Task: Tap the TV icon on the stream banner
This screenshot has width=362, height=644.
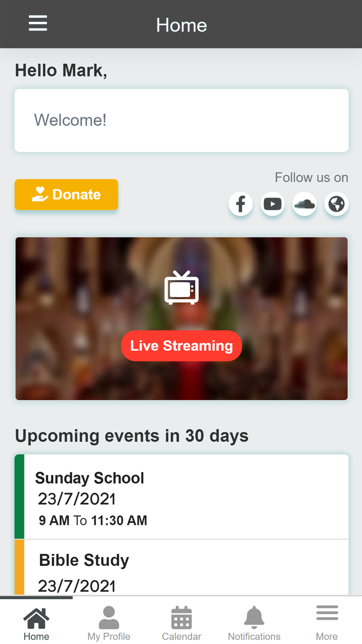Action: [x=181, y=288]
